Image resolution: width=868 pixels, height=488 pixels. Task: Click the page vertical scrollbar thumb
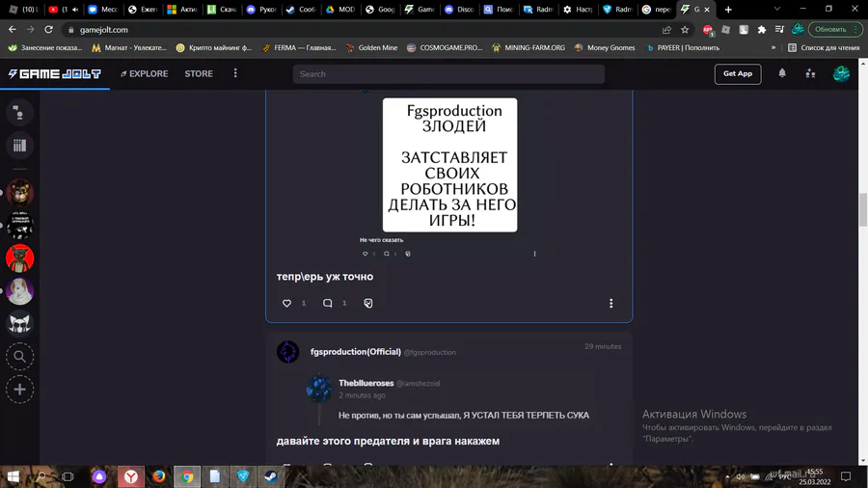(862, 209)
